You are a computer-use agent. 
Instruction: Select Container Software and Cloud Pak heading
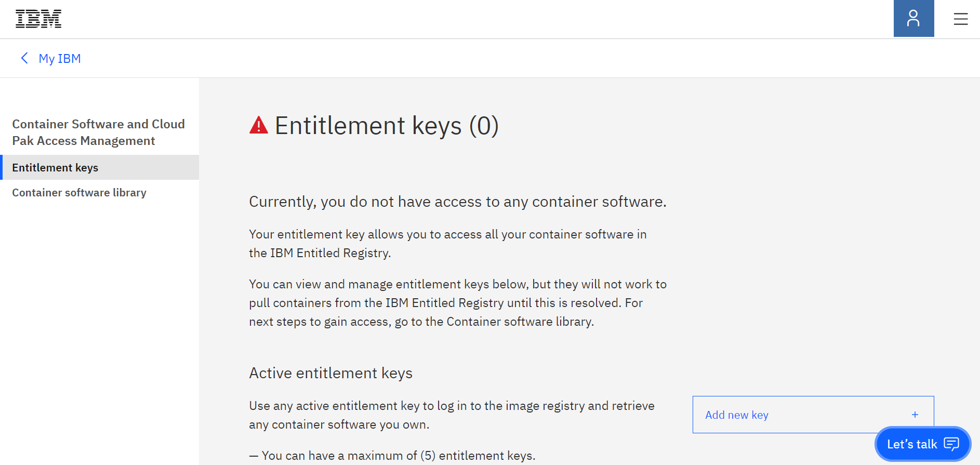99,132
